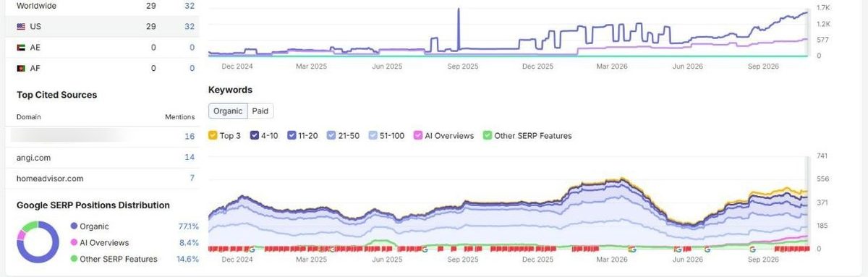Open the blue 0 value in AF row
Screen dimensions: 868x277
[192, 68]
